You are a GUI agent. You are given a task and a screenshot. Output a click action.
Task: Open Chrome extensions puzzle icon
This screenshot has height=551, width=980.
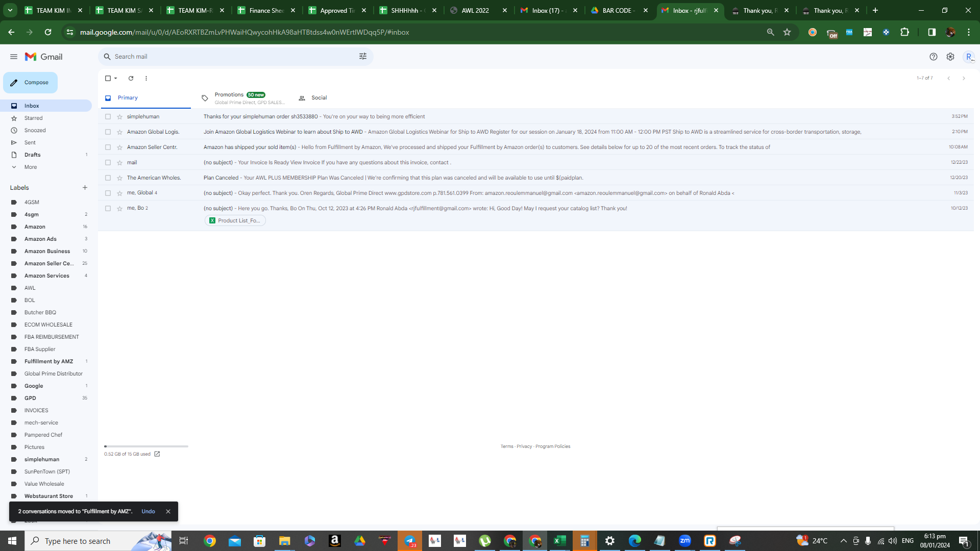(904, 32)
